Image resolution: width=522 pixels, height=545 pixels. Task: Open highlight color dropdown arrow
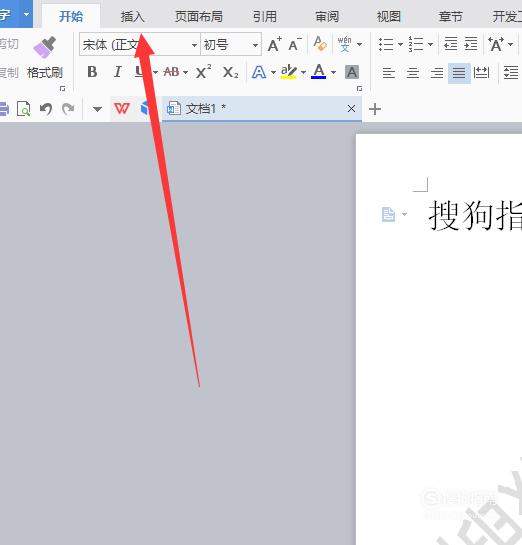pos(303,73)
